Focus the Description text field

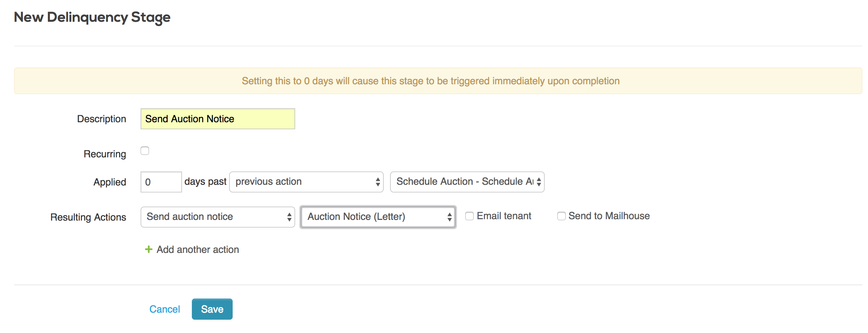pyautogui.click(x=218, y=119)
